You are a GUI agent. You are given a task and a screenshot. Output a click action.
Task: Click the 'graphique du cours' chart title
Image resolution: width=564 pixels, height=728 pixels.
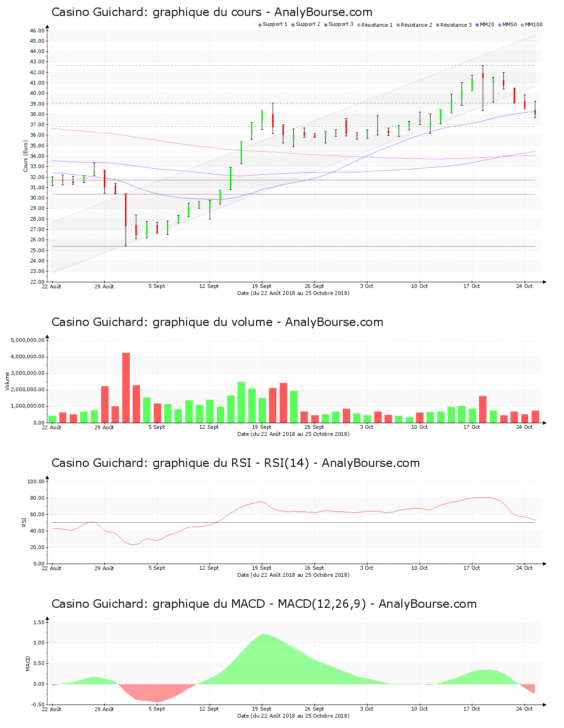coord(211,12)
